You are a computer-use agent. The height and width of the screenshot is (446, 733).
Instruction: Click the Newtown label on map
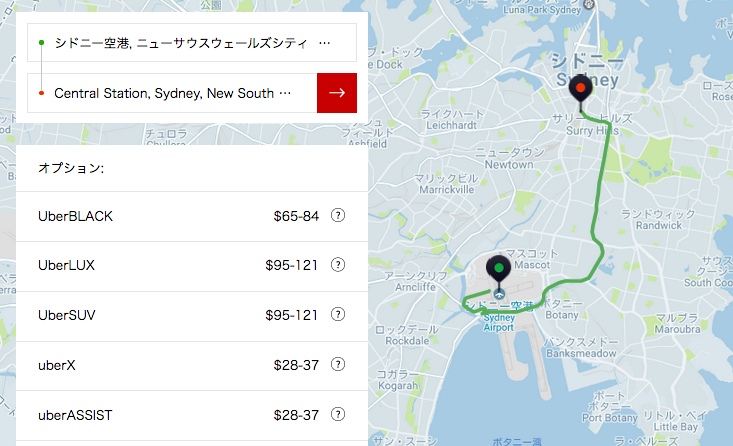[509, 165]
